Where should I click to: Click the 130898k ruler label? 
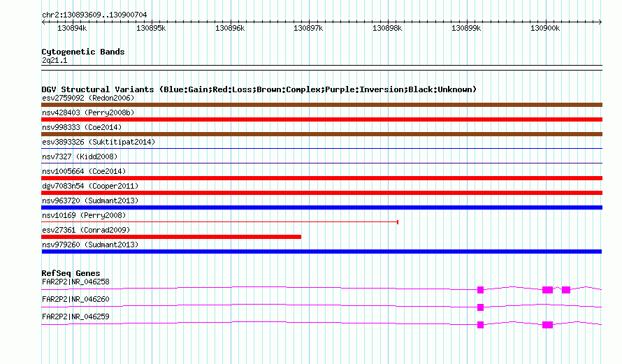coord(387,28)
